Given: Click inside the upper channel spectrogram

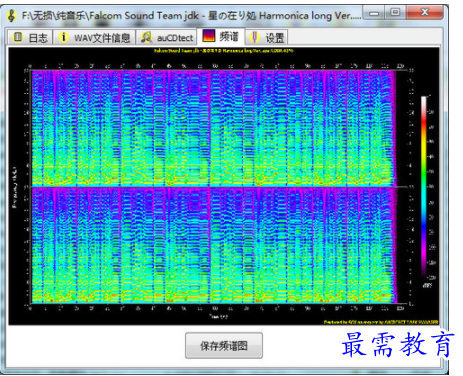Looking at the screenshot, I should (213, 128).
